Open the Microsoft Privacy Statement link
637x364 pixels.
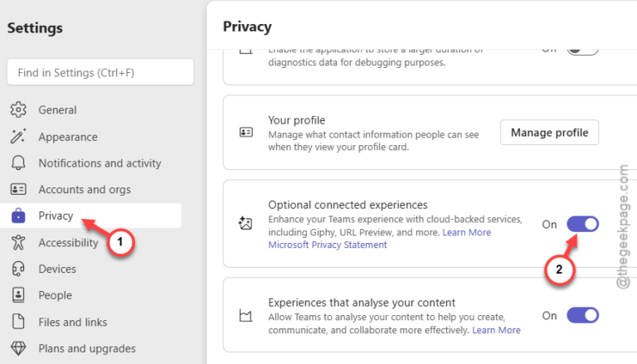328,245
